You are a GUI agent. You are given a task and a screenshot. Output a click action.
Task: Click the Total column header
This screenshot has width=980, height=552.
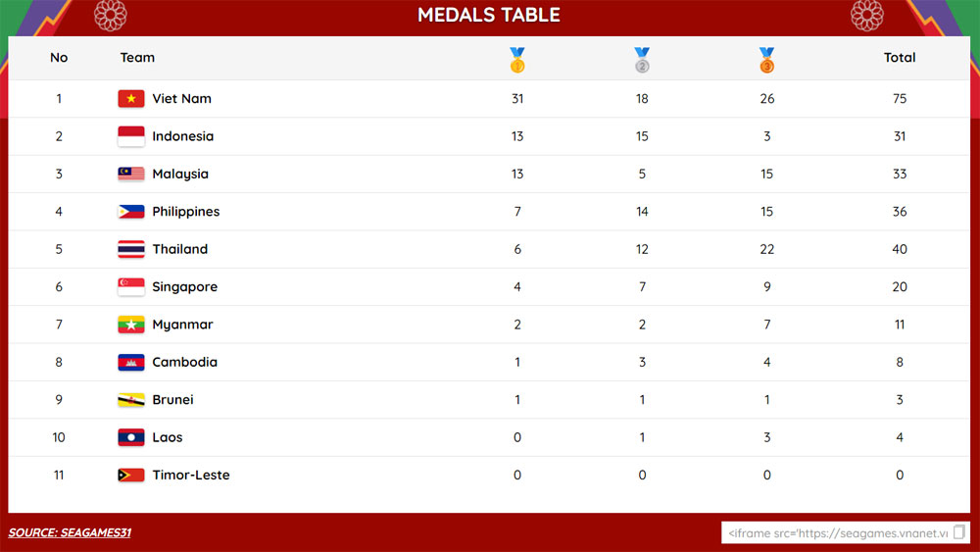900,58
